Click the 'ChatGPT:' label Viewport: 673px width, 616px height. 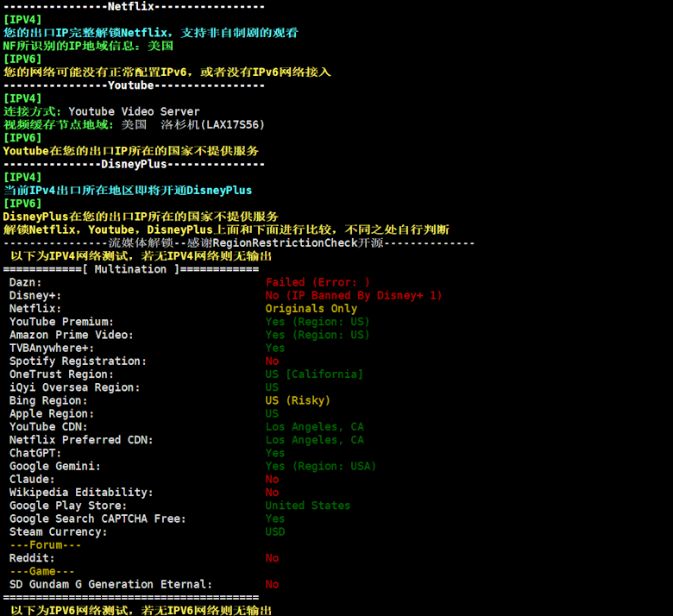(x=35, y=453)
